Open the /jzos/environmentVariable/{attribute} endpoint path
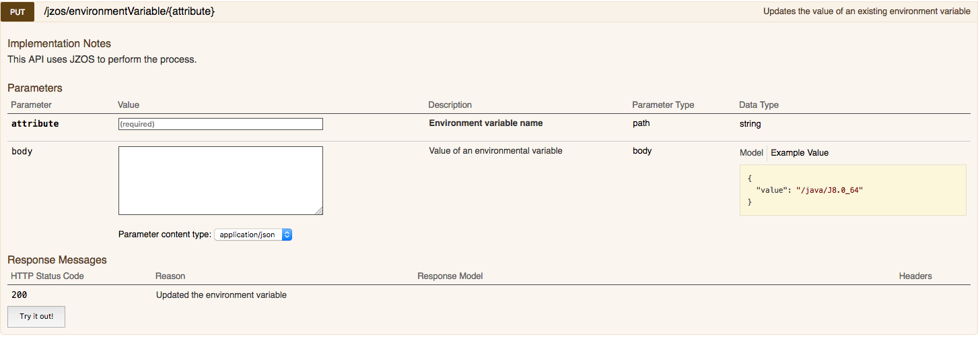 (x=129, y=11)
